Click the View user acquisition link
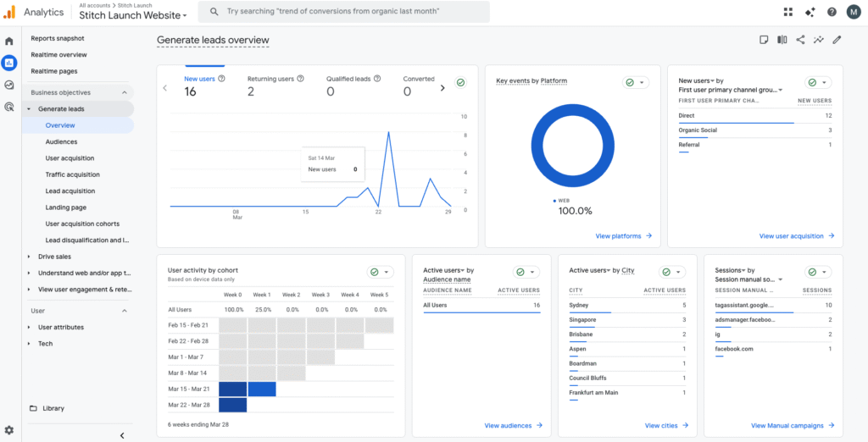 pyautogui.click(x=796, y=236)
